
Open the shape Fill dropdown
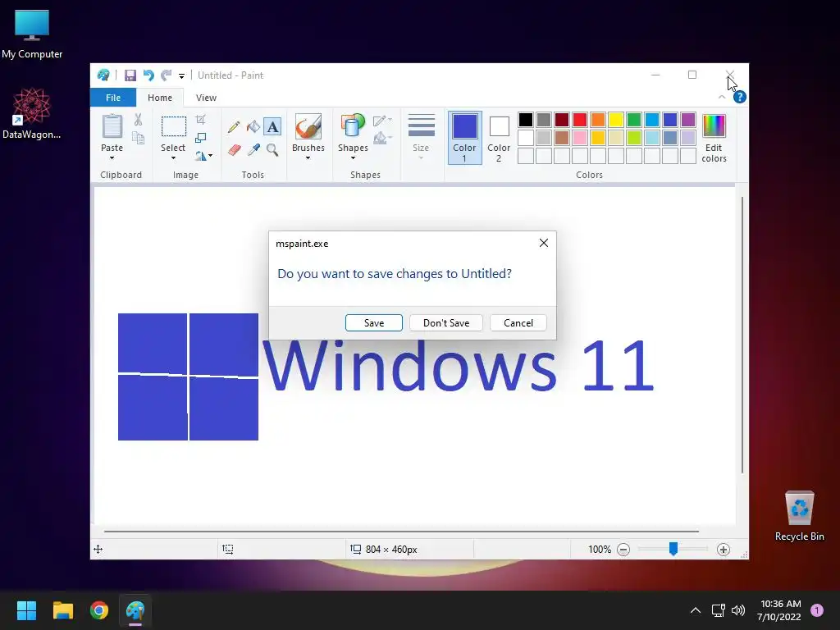click(382, 139)
